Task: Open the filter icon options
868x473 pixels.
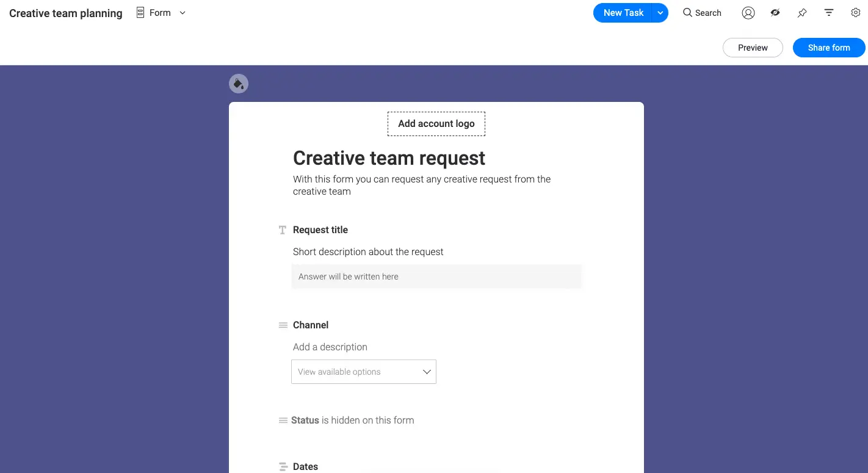Action: (x=828, y=12)
